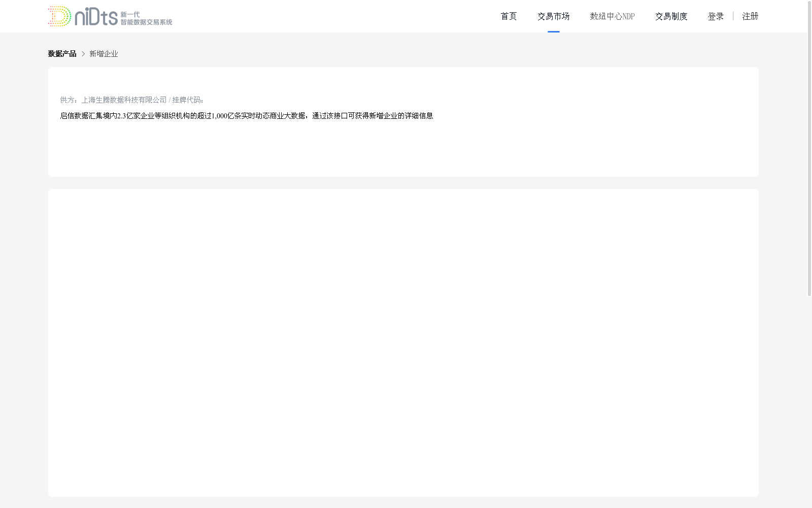Click the 注册 register link
Image resolution: width=812 pixels, height=508 pixels.
pos(750,16)
